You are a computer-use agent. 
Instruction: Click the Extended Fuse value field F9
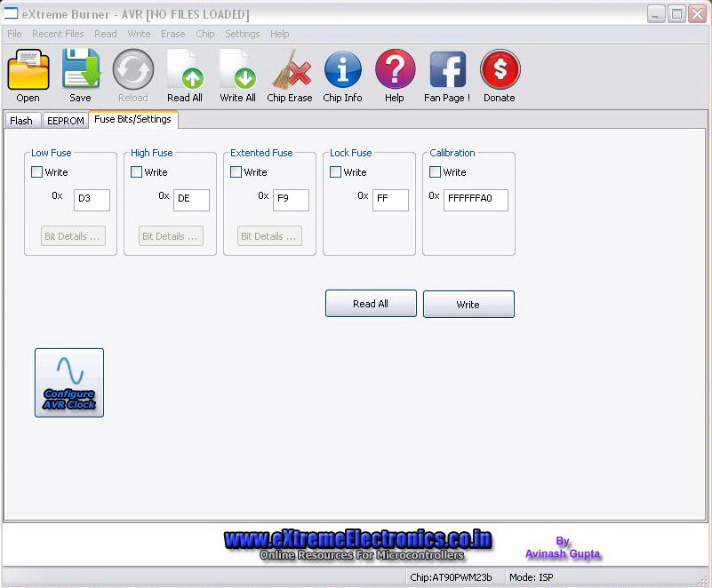click(291, 200)
